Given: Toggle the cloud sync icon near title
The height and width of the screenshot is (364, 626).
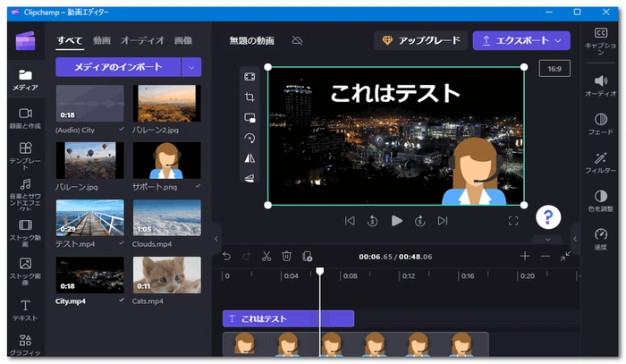Looking at the screenshot, I should (297, 41).
